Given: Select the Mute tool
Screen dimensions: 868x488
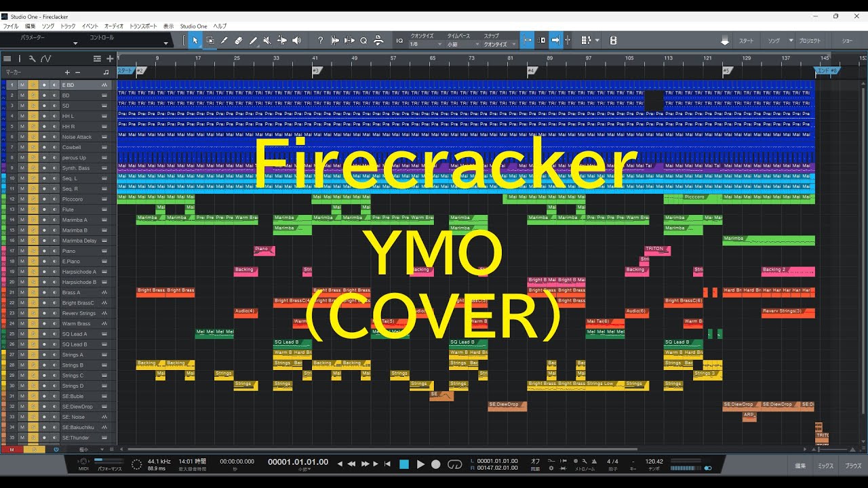Looking at the screenshot, I should pyautogui.click(x=267, y=41).
